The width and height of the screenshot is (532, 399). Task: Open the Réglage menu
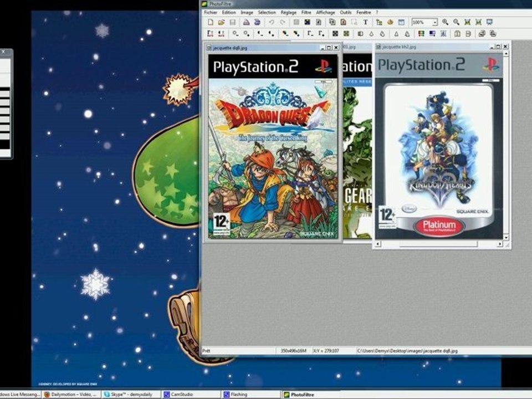[x=288, y=12]
